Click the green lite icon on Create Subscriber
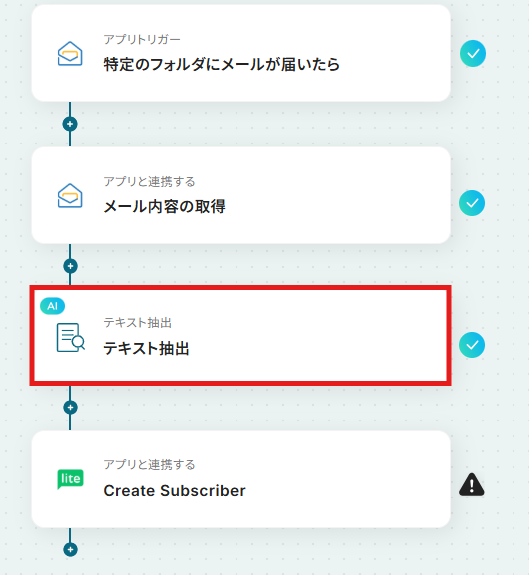 [x=70, y=479]
